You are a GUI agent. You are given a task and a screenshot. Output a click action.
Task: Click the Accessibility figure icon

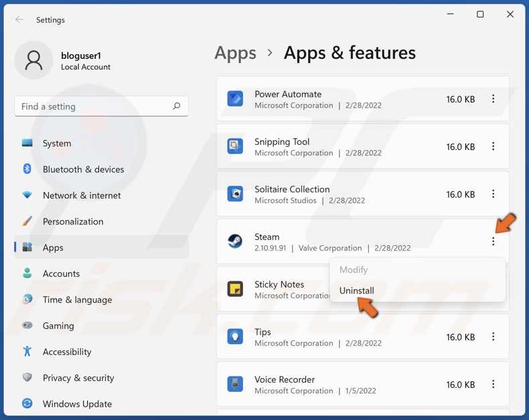(x=27, y=352)
